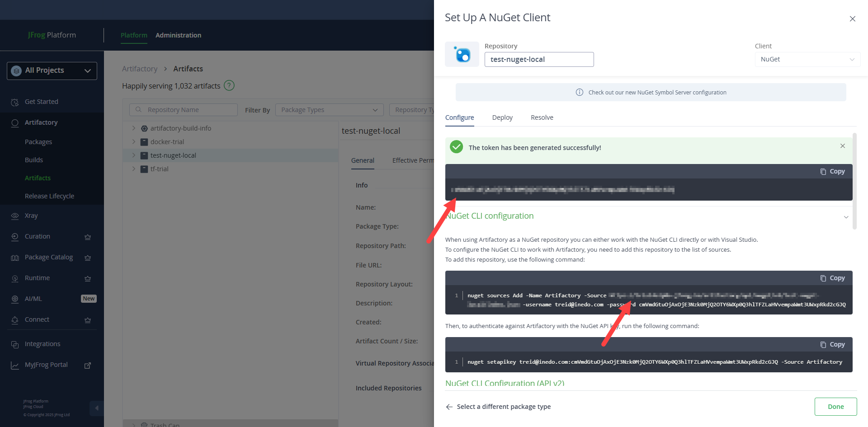868x427 pixels.
Task: Expand the docker-trial tree node
Action: (x=133, y=142)
